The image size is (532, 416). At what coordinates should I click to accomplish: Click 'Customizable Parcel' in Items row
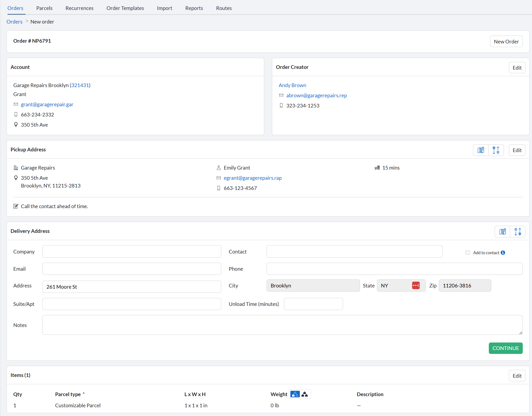click(x=78, y=405)
